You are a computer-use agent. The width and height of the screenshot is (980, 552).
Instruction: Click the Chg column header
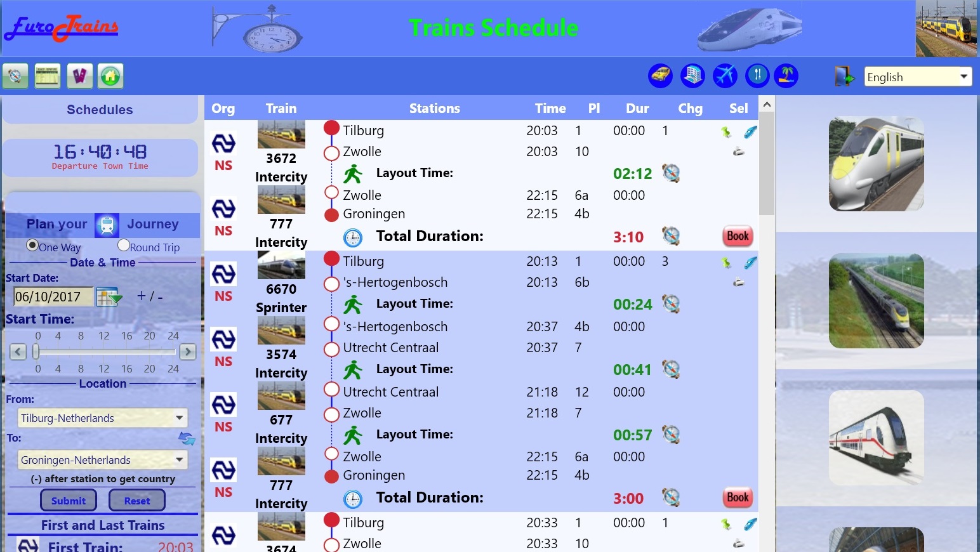click(x=690, y=108)
